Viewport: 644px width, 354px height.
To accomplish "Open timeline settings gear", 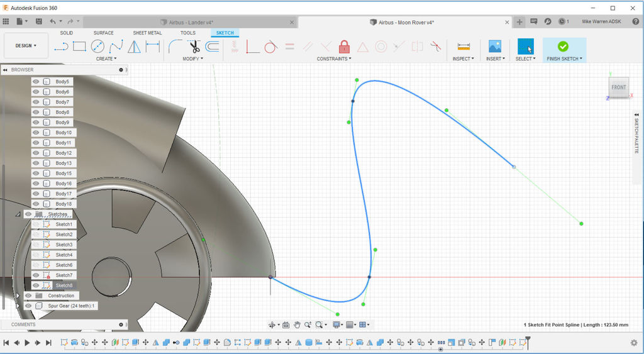I will point(634,343).
